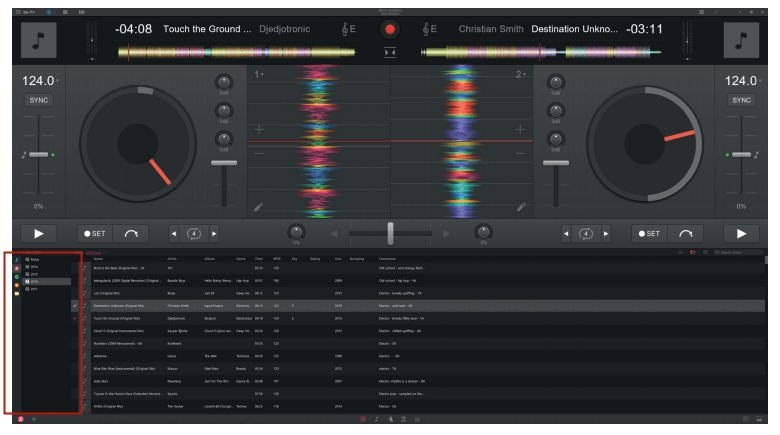The height and width of the screenshot is (435, 780).
Task: Open the deck 2 number dropdown
Action: 520,76
